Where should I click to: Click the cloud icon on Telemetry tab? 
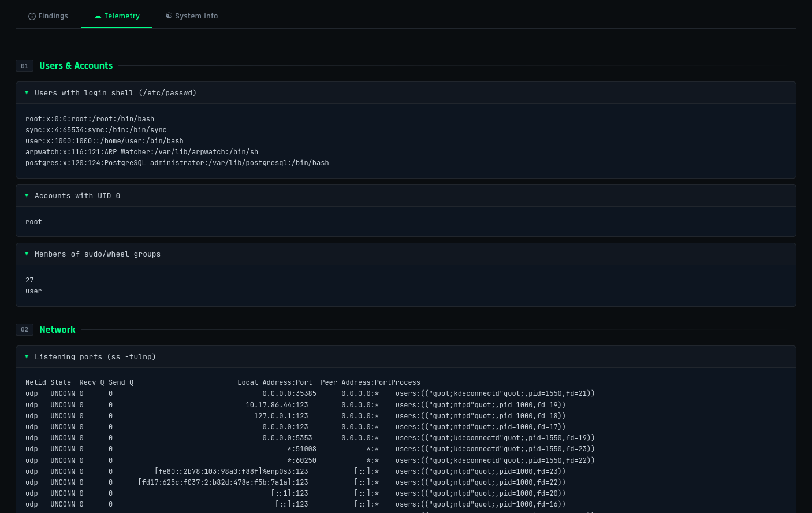[98, 16]
